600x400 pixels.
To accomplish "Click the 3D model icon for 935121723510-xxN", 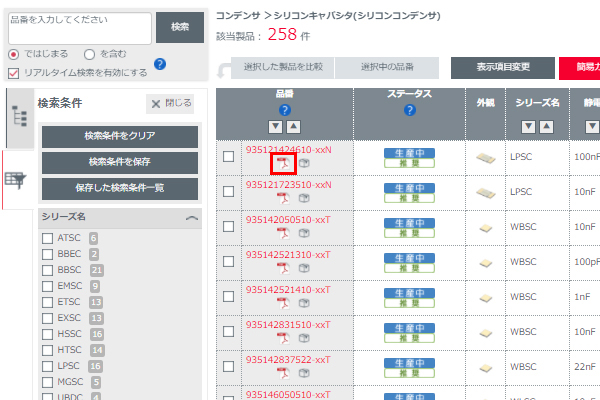I will (x=304, y=199).
